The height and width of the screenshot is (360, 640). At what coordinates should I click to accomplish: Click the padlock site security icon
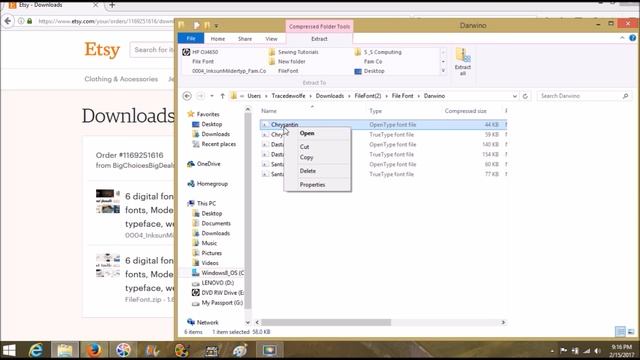[29, 21]
